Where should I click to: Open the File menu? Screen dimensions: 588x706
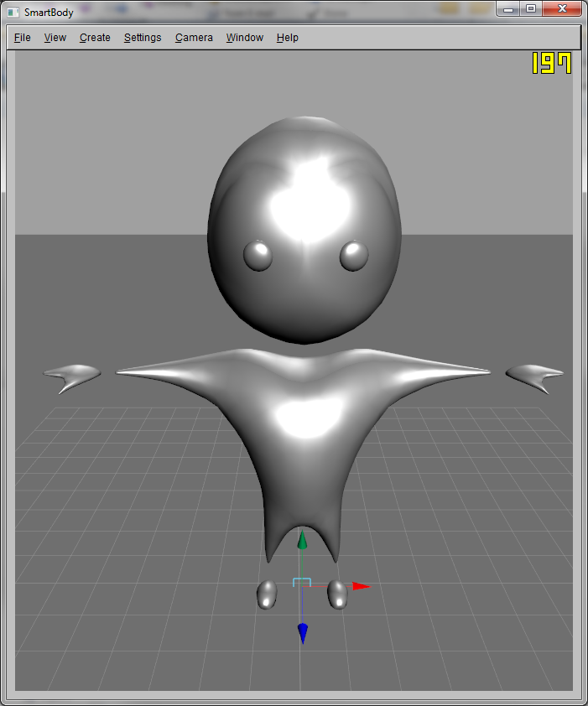click(22, 38)
